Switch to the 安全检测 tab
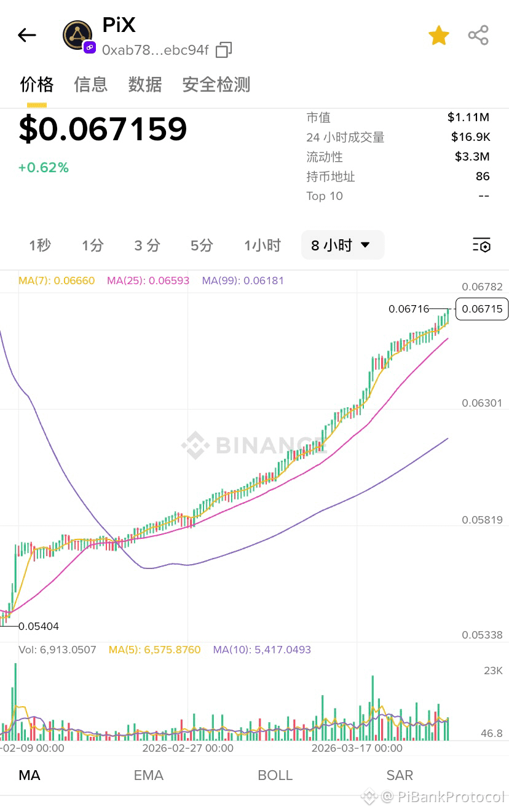This screenshot has height=812, width=509. coord(216,84)
